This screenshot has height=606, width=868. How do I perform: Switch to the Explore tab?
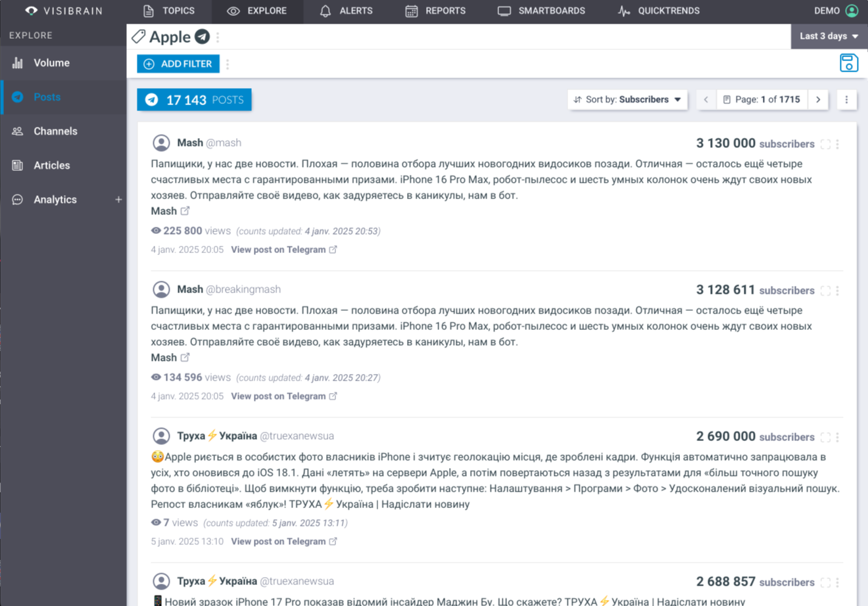coord(257,11)
